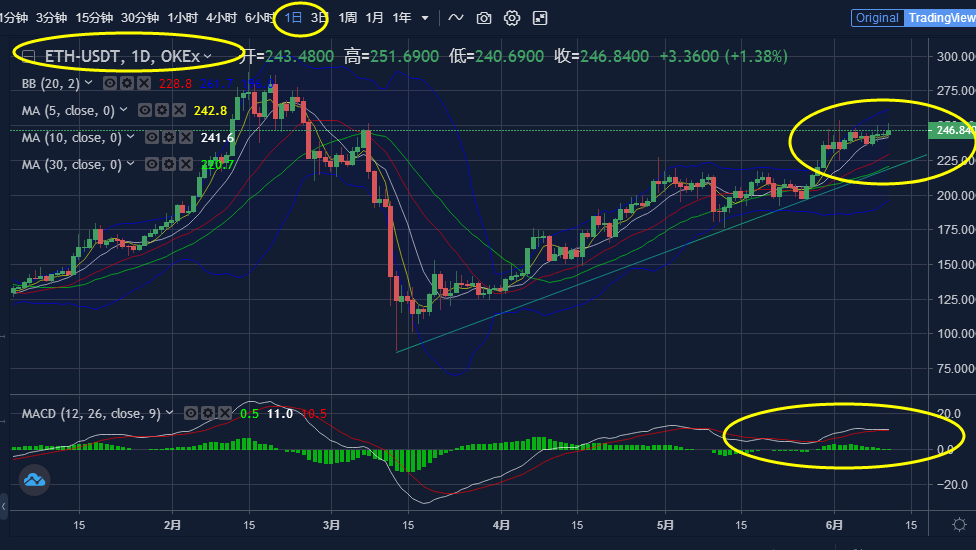Expand the MA (10, close, 0) menu
976x550 pixels.
(131, 137)
